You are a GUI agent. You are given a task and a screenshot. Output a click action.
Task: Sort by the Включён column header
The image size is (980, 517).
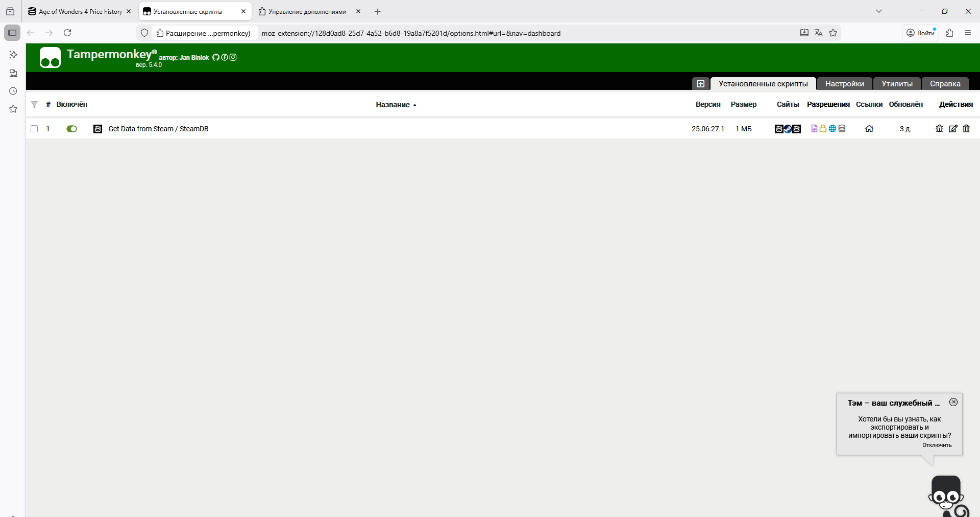72,104
